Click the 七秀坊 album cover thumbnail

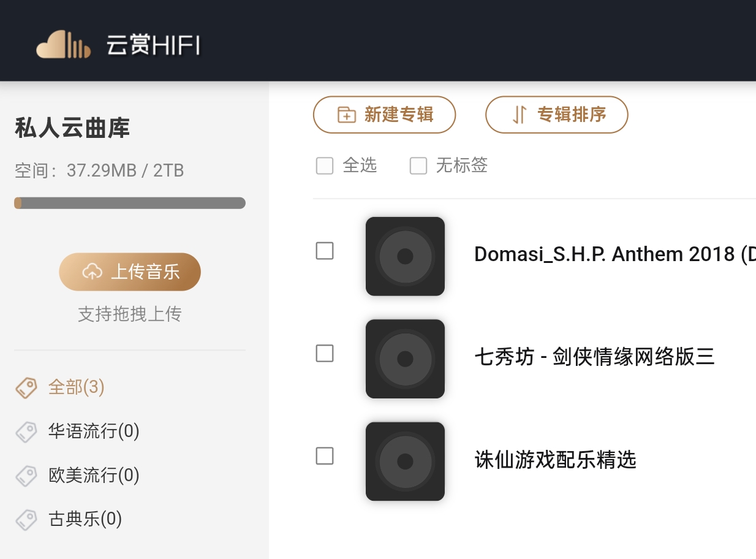tap(405, 359)
